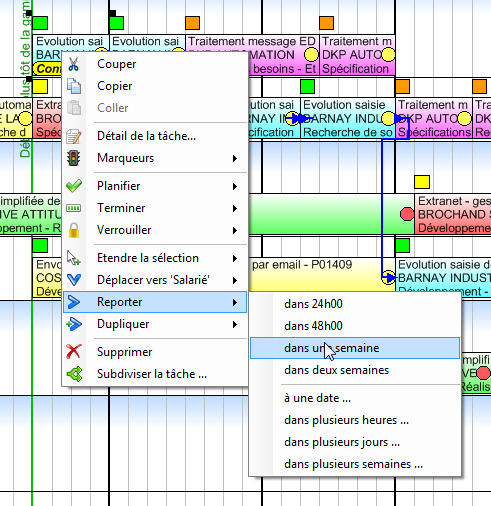Click the traffic light Marqueurs icon

point(73,158)
